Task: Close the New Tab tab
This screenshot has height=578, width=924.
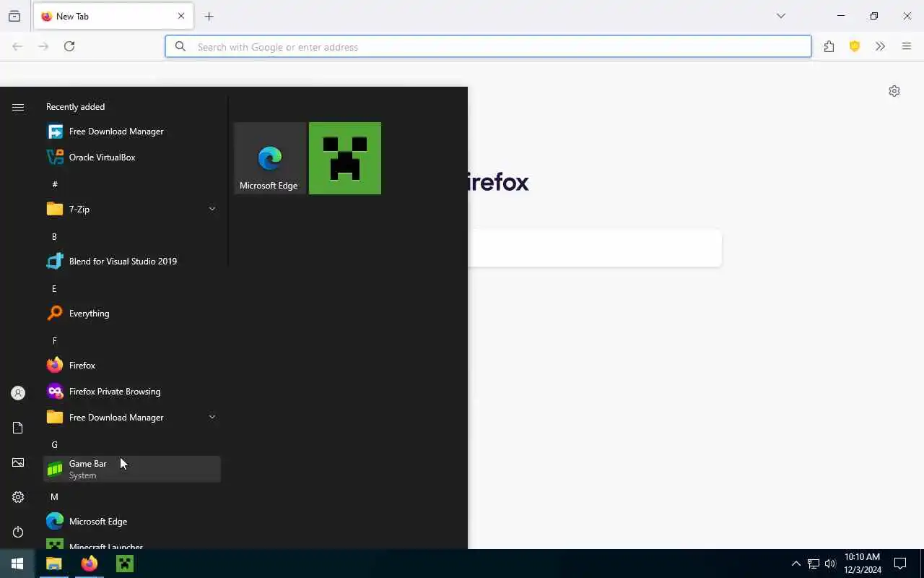Action: click(x=181, y=16)
